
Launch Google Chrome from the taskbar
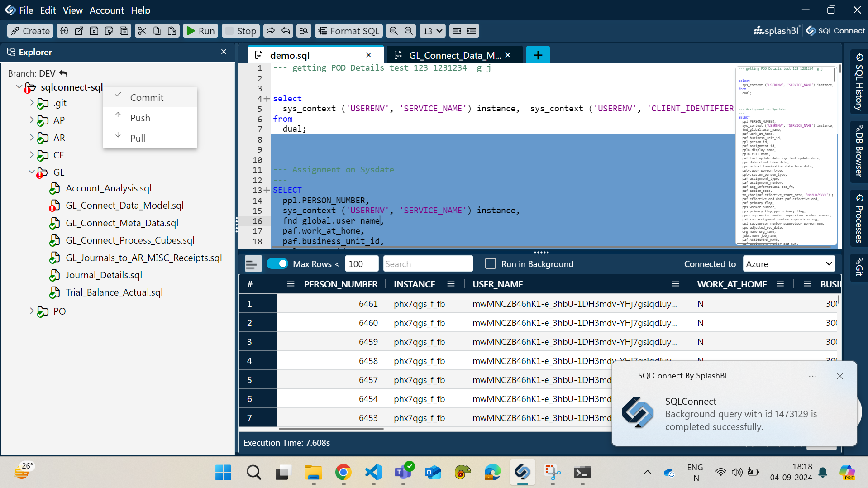(x=343, y=473)
